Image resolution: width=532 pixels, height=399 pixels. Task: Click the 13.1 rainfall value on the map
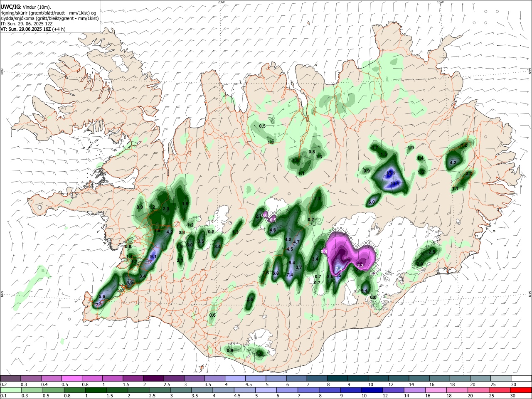pyautogui.click(x=391, y=173)
